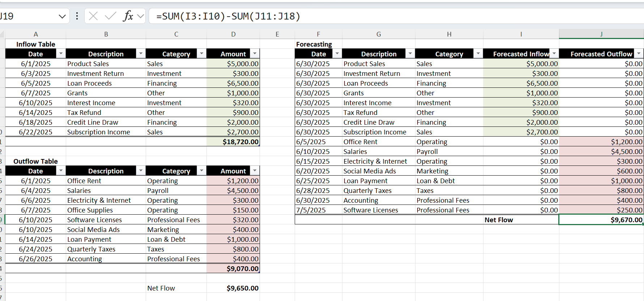Click 'Net Flow' label in Forecasting table
The width and height of the screenshot is (644, 301).
coord(521,220)
